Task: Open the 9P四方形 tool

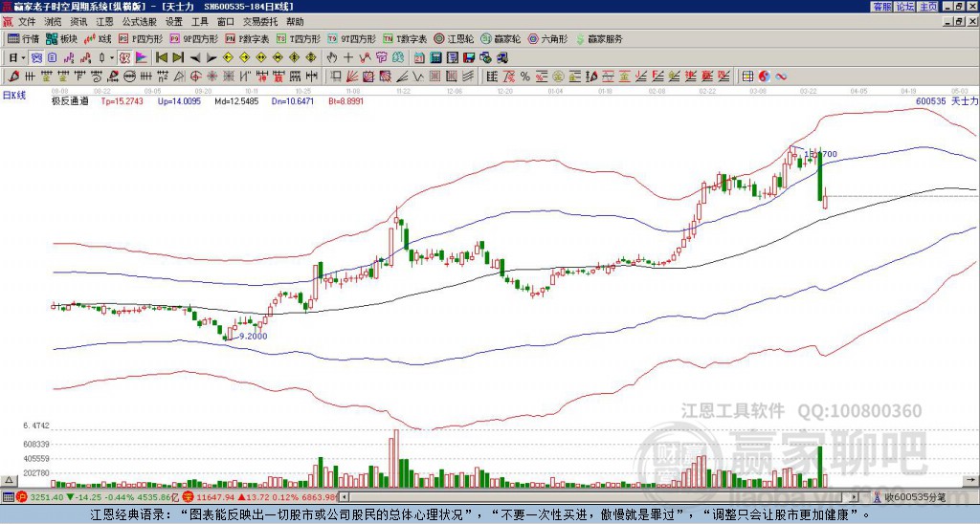Action: coord(193,38)
